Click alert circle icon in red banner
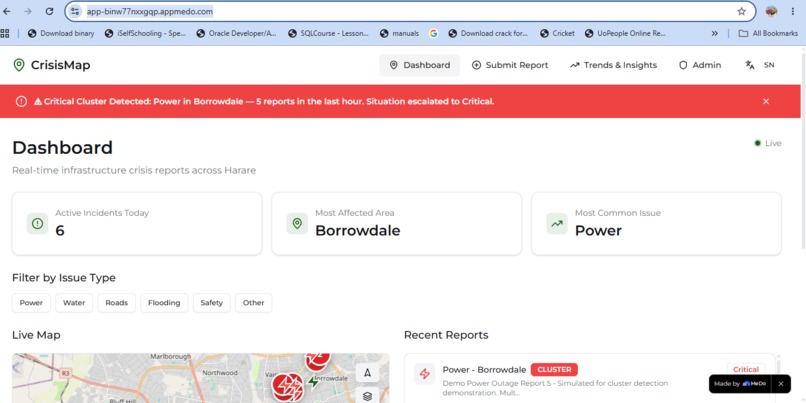The height and width of the screenshot is (403, 806). coord(21,101)
